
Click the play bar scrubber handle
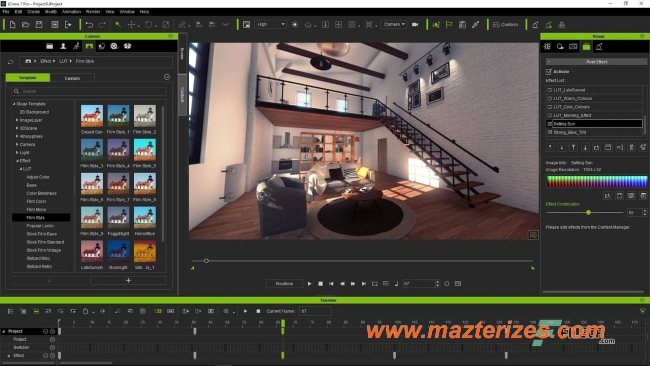pyautogui.click(x=206, y=261)
